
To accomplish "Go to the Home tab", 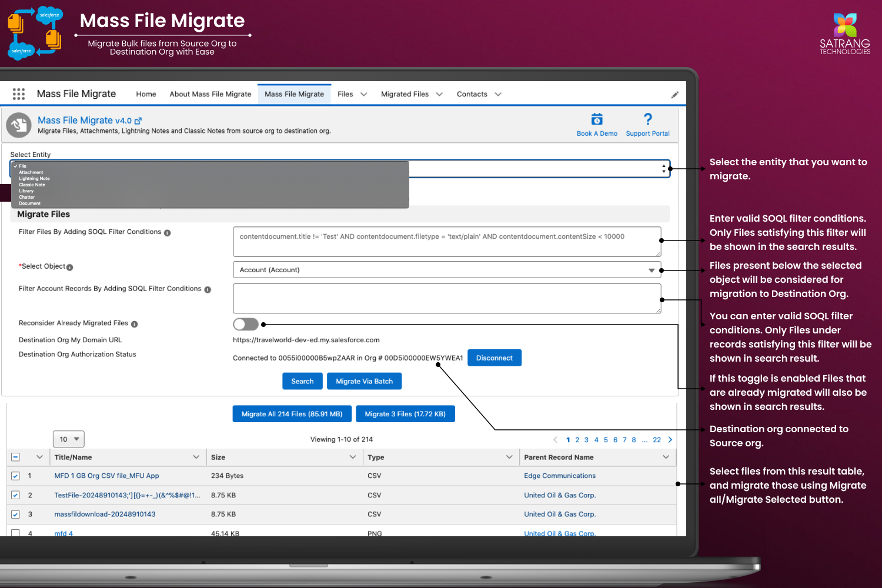I will [x=146, y=94].
